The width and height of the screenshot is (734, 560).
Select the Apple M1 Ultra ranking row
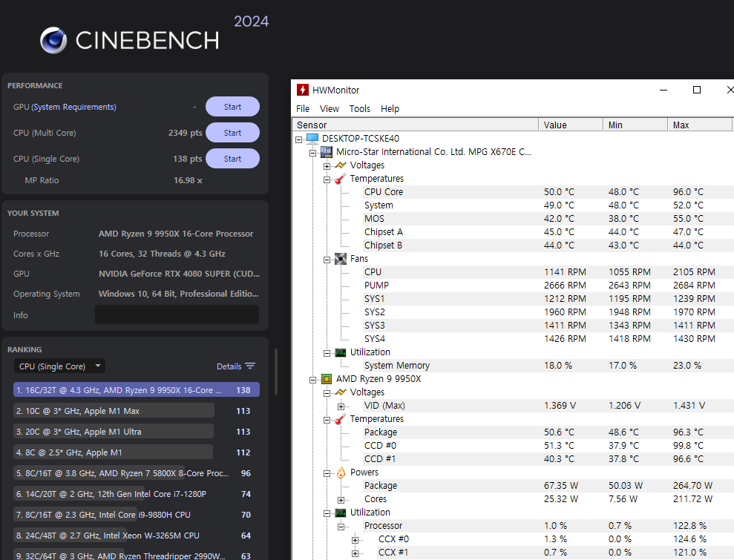[x=137, y=432]
